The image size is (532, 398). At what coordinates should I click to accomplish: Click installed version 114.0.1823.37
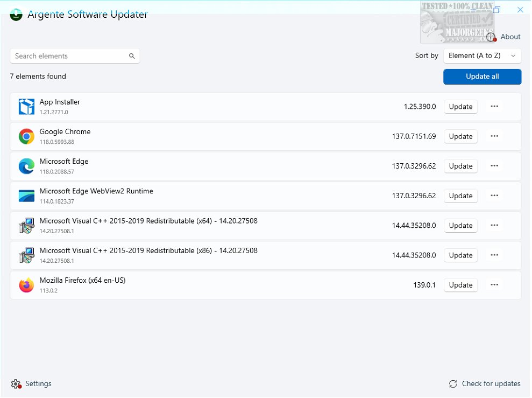coord(56,201)
